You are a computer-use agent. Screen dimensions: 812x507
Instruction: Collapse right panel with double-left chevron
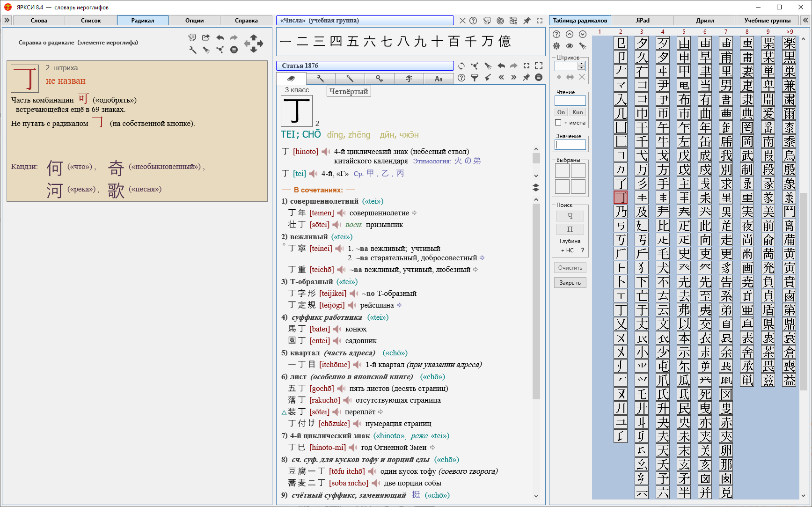[x=805, y=21]
